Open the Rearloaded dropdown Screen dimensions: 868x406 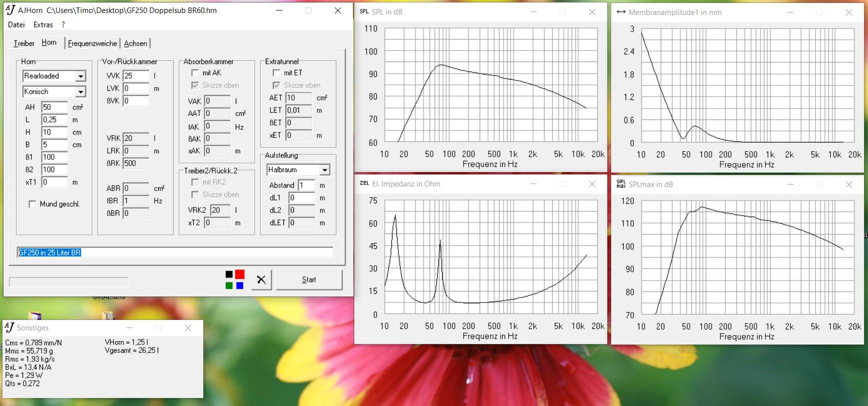[x=80, y=76]
